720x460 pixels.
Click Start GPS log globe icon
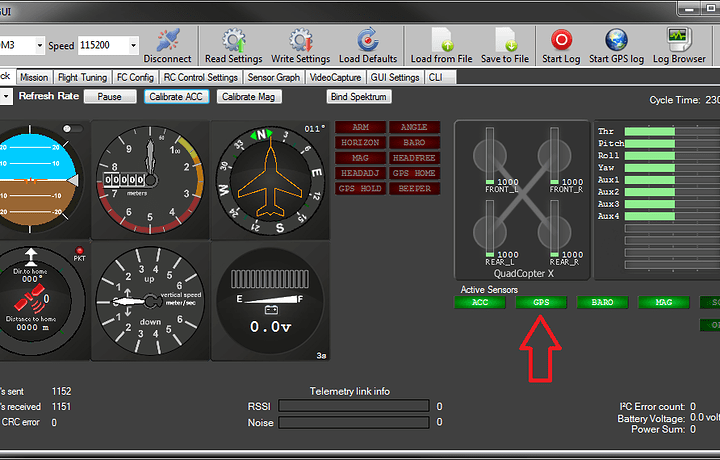click(616, 40)
